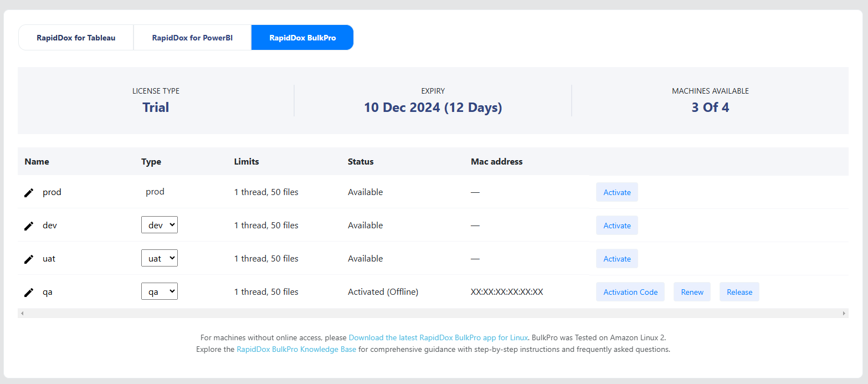
Task: Click the table's horizontal scrollbar track
Action: click(x=433, y=313)
